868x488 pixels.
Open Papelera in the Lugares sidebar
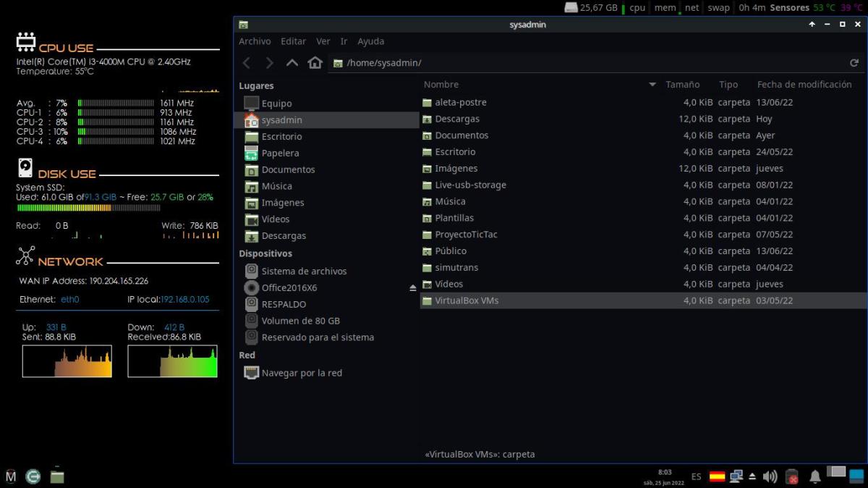click(x=280, y=153)
